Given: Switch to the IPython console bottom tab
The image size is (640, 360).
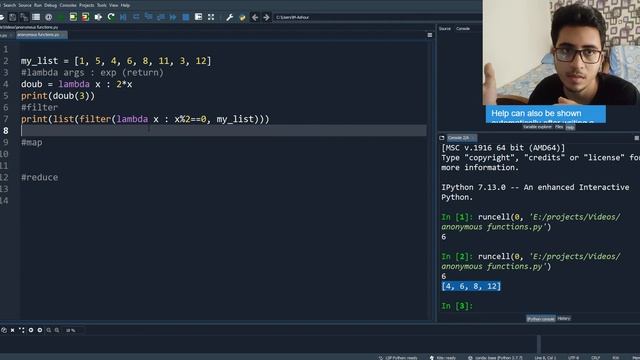Looking at the screenshot, I should pos(540,319).
